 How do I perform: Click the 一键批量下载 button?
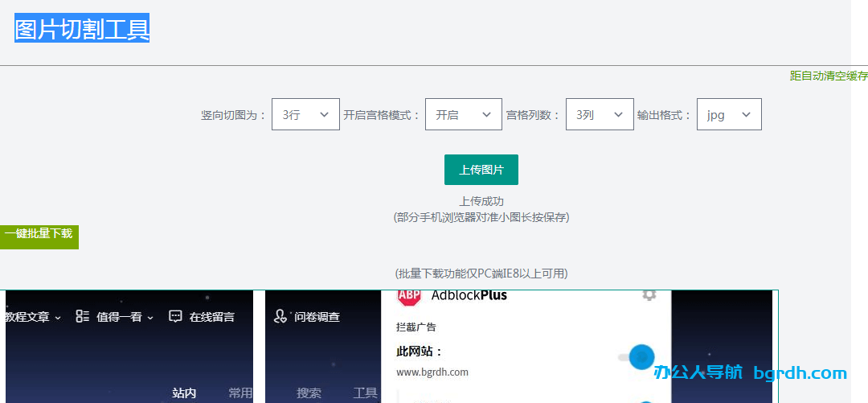point(39,234)
